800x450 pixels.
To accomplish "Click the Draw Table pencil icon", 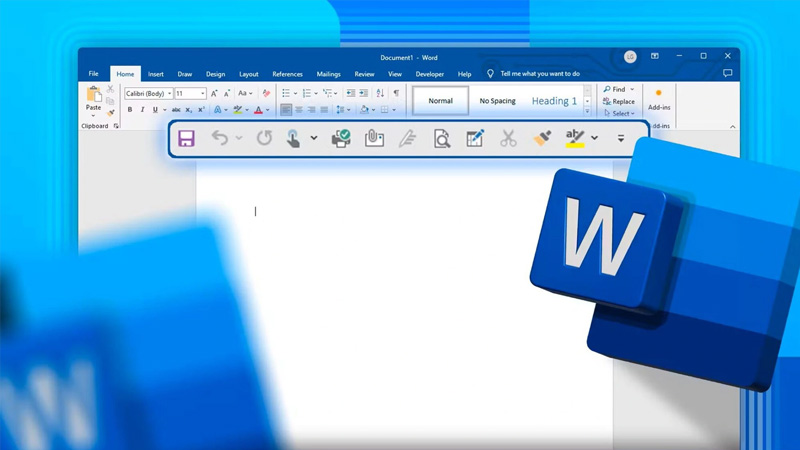I will 474,138.
